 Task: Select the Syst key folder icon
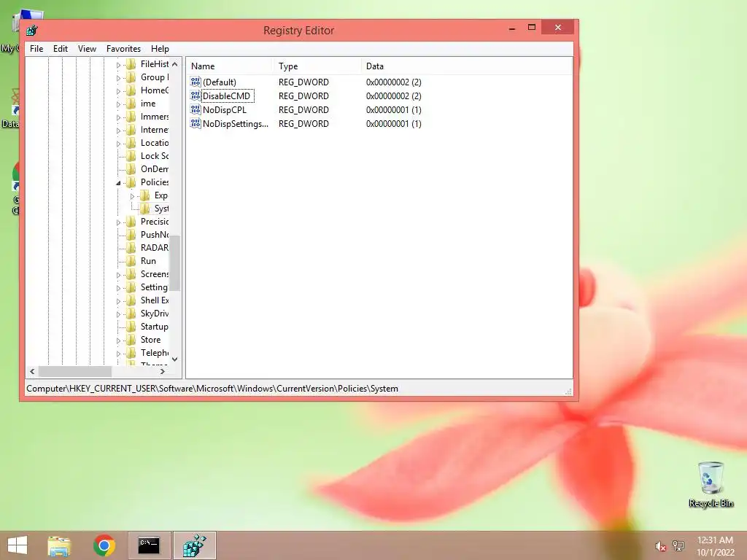coord(145,209)
